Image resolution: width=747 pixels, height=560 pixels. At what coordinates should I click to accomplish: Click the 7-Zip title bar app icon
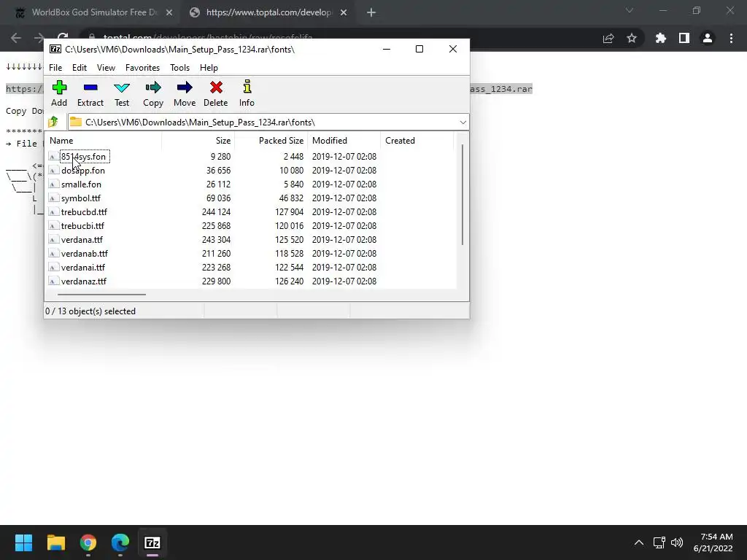(55, 49)
